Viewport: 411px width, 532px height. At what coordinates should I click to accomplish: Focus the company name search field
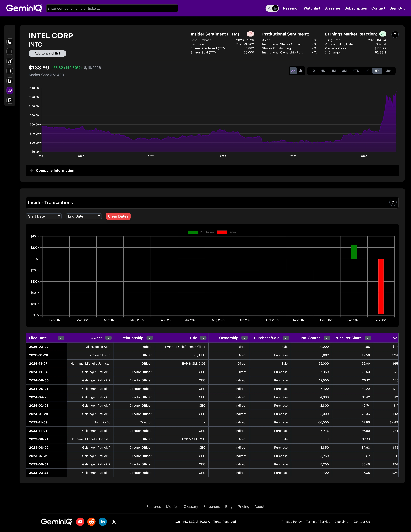click(x=112, y=8)
